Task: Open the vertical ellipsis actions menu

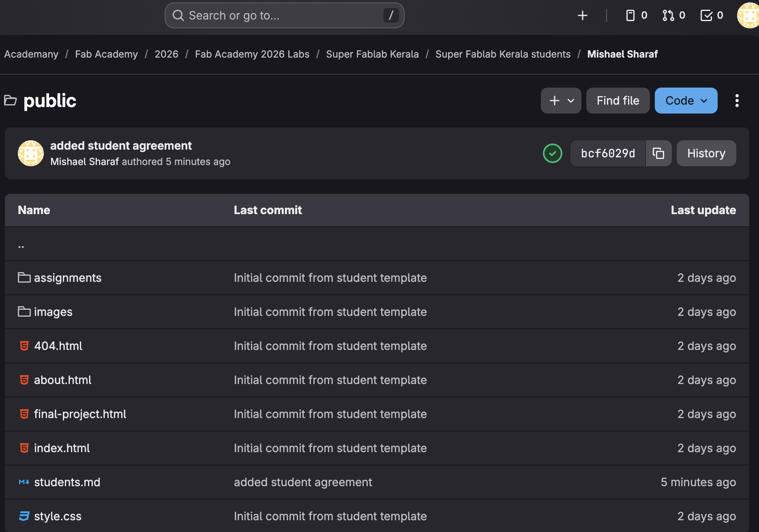Action: pyautogui.click(x=737, y=101)
